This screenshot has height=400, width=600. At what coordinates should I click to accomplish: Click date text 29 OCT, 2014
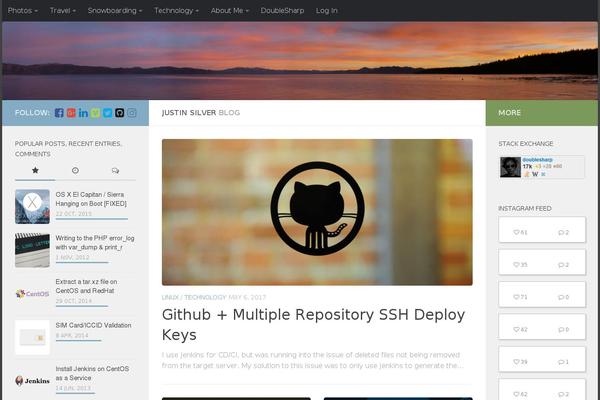tap(74, 301)
